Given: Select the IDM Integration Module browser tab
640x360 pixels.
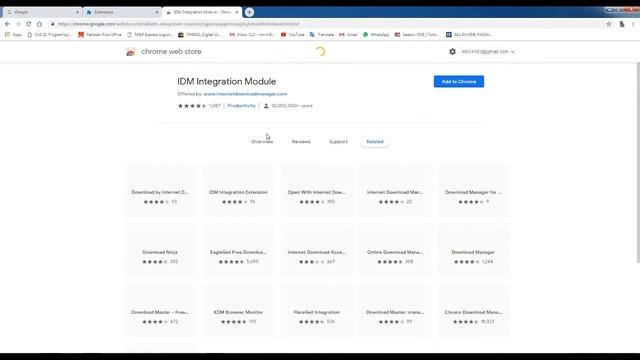Looking at the screenshot, I should pyautogui.click(x=202, y=12).
